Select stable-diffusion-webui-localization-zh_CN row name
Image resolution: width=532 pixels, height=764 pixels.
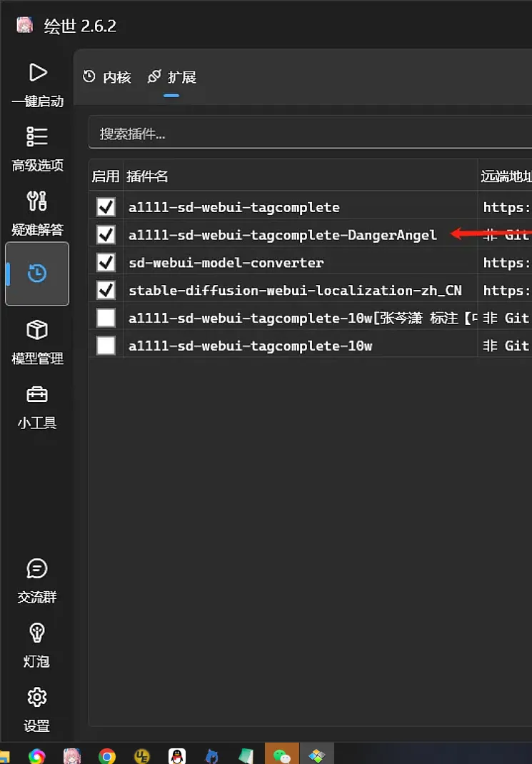(x=295, y=291)
